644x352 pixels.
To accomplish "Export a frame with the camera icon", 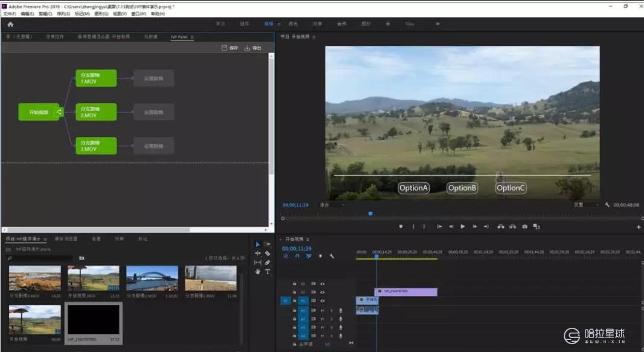I will pos(524,226).
